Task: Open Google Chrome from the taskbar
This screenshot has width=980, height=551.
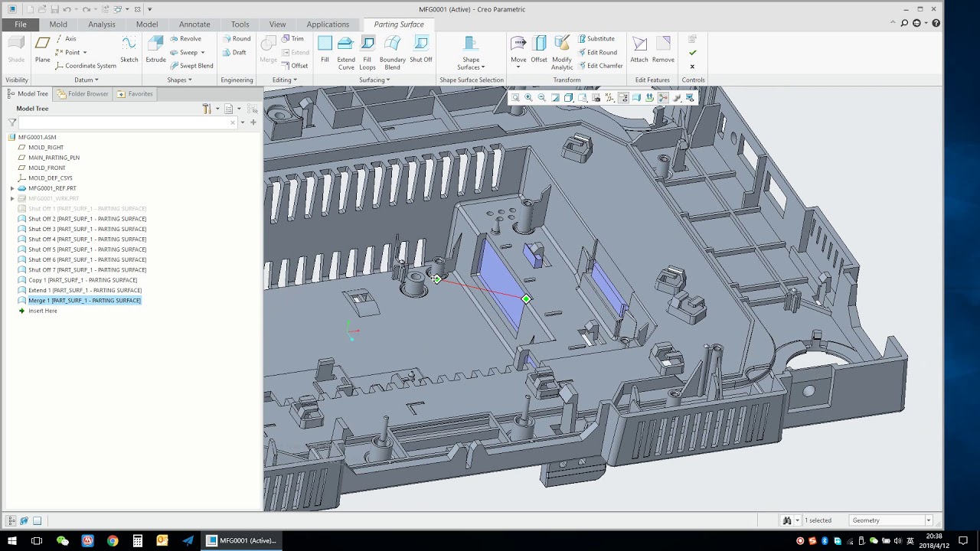Action: [x=113, y=540]
